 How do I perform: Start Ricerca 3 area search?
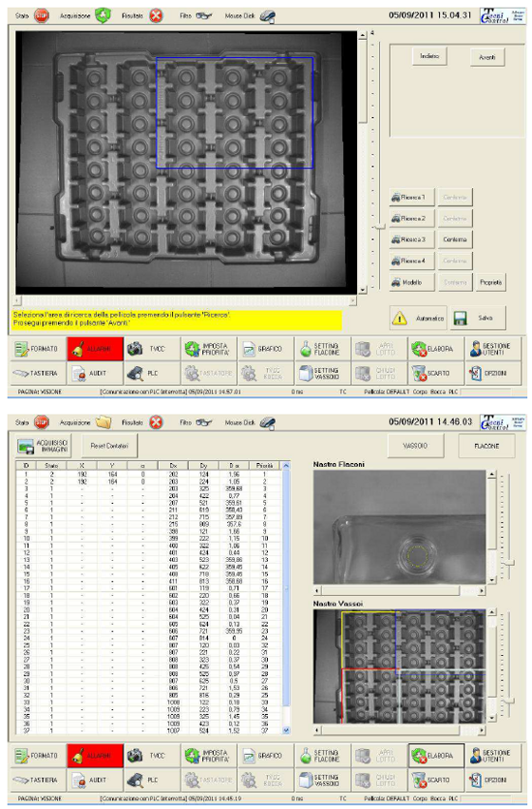tap(412, 240)
